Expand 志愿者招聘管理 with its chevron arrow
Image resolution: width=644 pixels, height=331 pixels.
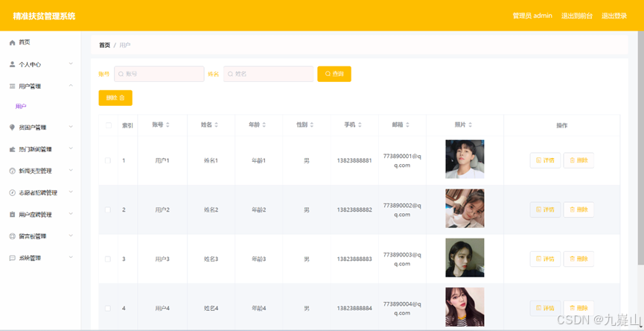pyautogui.click(x=71, y=192)
